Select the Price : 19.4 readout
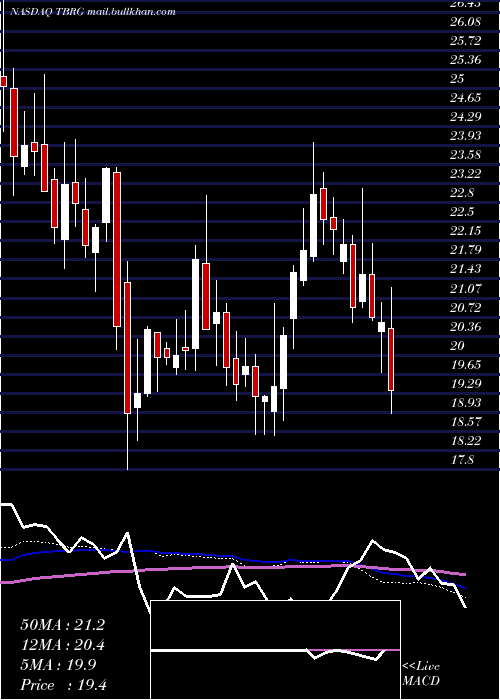 pos(63,685)
